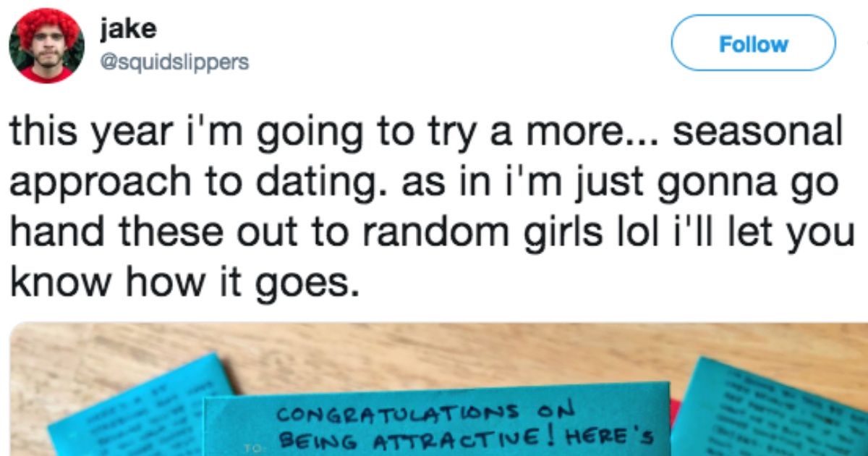Open jake's profile avatar picture
Screen dimensions: 868x456
click(x=46, y=46)
